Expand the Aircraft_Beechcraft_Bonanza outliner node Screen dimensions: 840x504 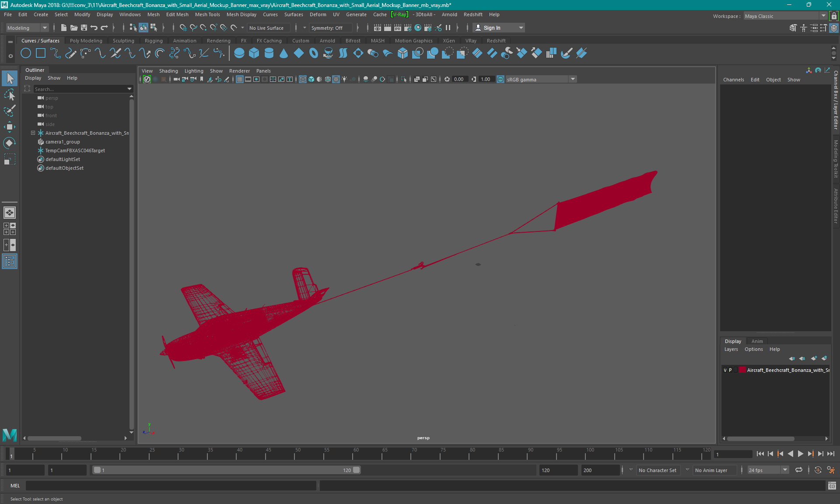tap(33, 133)
